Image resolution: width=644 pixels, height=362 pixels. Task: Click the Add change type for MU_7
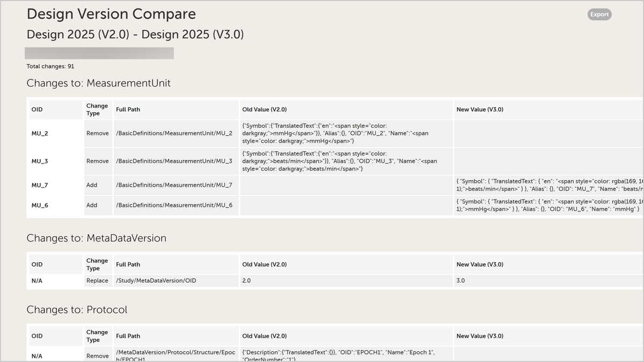tap(98, 185)
